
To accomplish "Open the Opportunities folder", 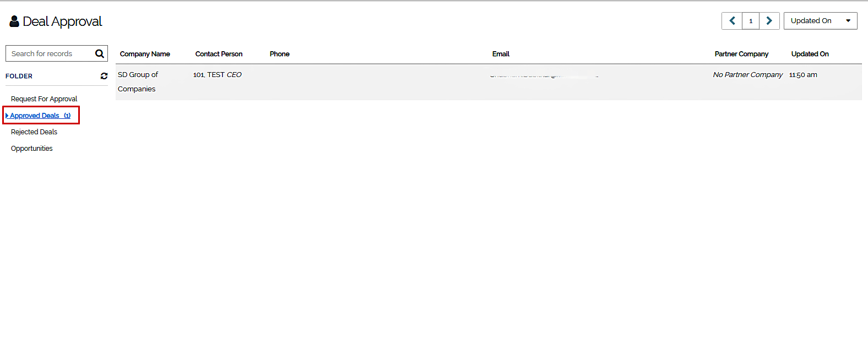I will point(32,149).
